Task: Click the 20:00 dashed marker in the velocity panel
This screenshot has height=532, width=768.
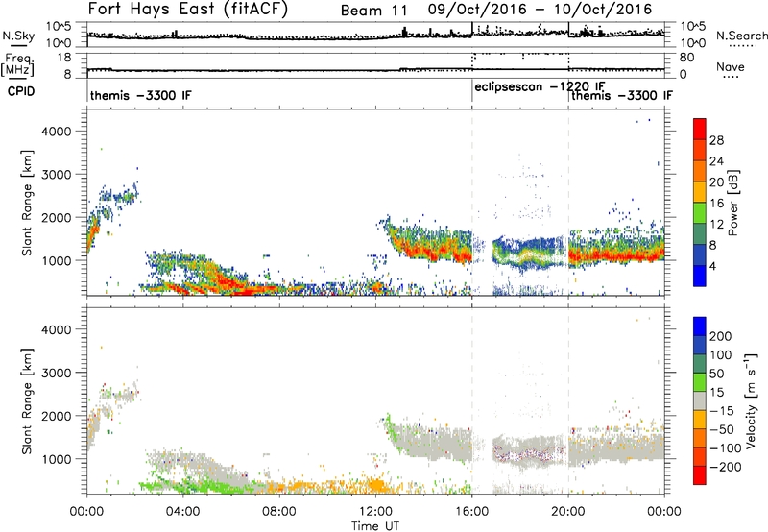Action: coord(568,400)
